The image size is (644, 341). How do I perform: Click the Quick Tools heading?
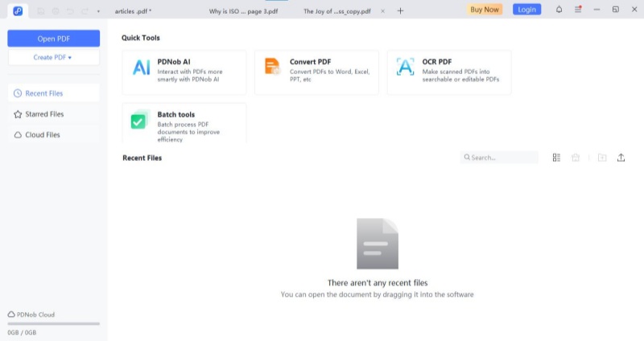[140, 38]
